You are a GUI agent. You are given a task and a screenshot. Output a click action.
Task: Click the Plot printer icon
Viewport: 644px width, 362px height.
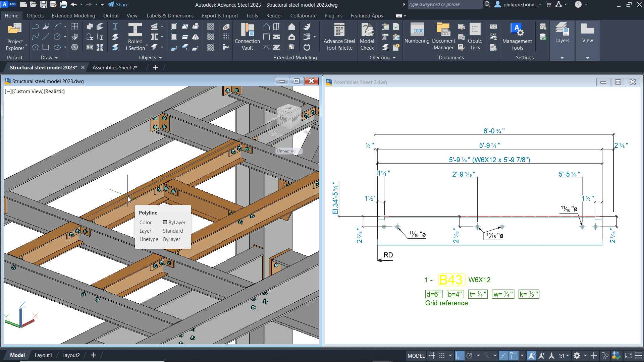click(x=63, y=4)
